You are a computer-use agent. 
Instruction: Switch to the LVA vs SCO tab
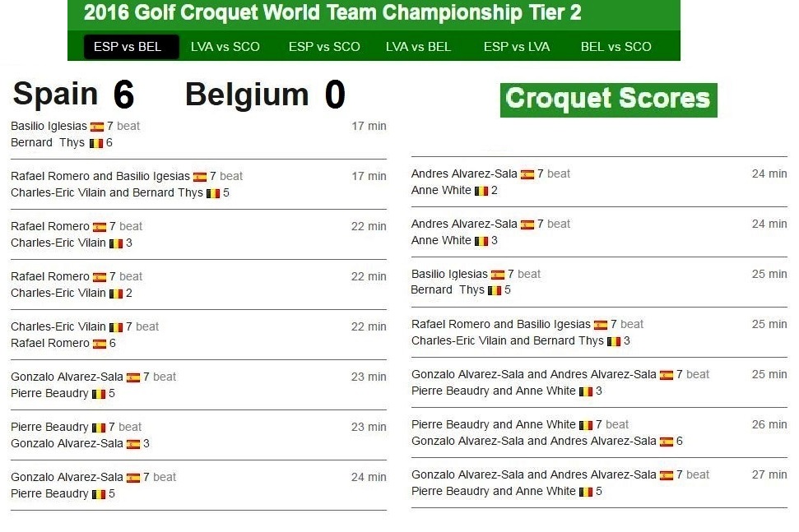225,47
